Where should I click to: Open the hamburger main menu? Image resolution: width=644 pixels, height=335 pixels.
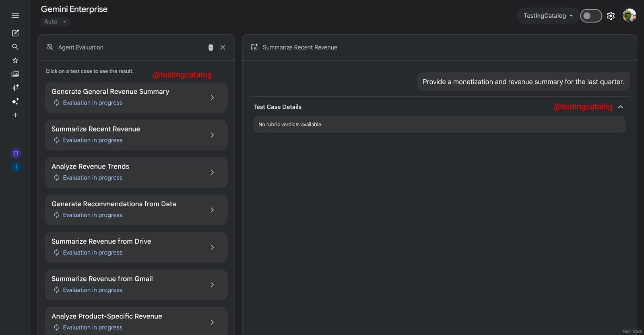click(15, 15)
